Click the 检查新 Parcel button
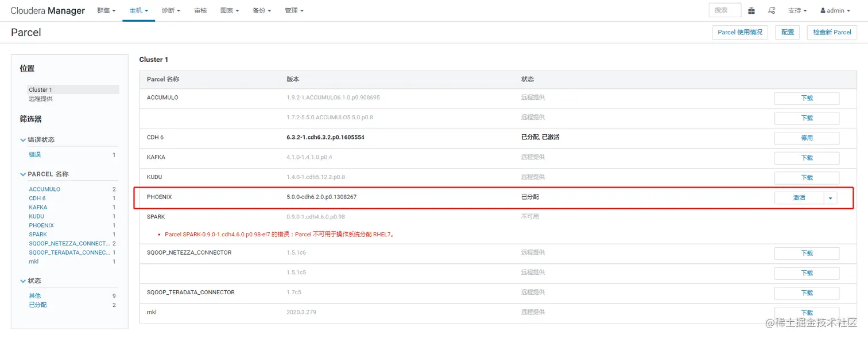 (832, 32)
